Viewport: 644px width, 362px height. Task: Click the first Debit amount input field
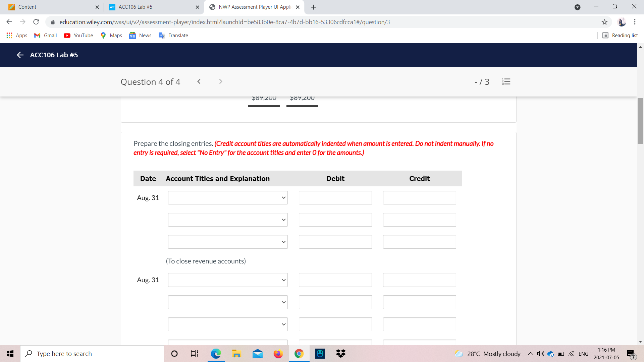pos(335,197)
